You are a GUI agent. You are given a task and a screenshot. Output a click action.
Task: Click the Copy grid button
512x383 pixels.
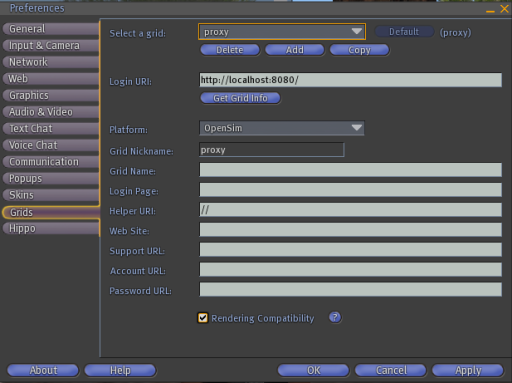point(359,50)
